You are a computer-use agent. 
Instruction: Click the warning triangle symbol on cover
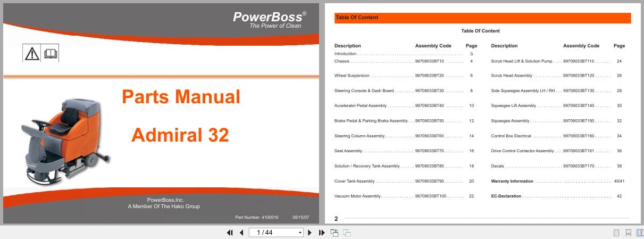32,53
